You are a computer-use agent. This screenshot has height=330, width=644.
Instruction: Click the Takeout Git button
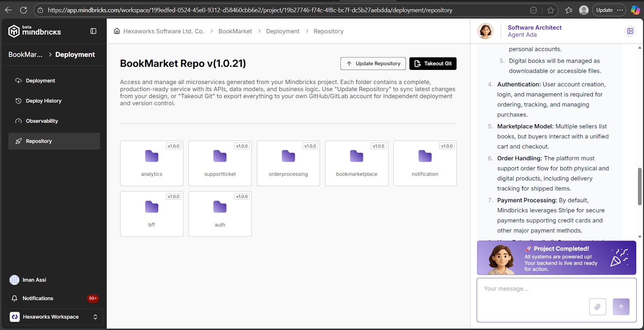click(432, 64)
